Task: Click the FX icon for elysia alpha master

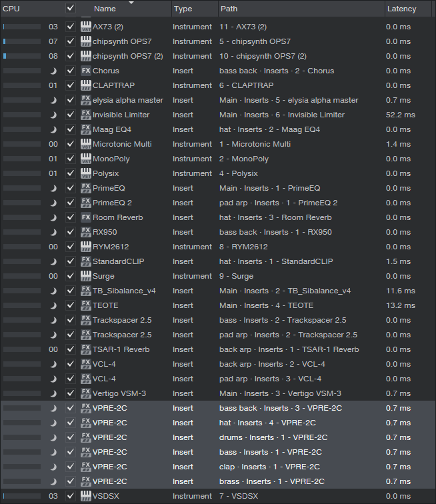Action: click(x=85, y=100)
